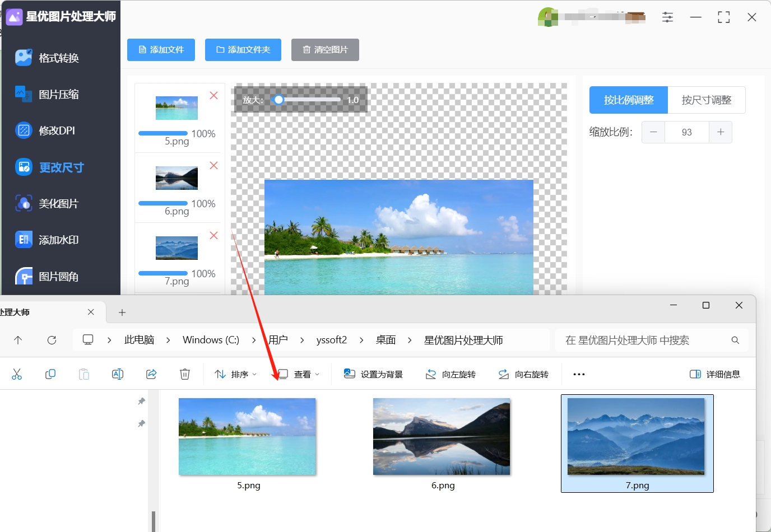771x532 pixels.
Task: Open the app settings sliders icon
Action: click(667, 17)
